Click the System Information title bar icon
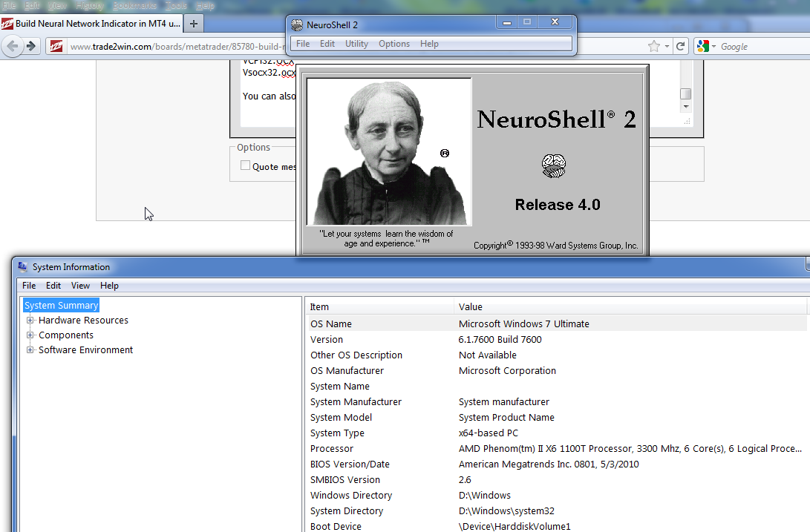The width and height of the screenshot is (810, 532). [22, 266]
